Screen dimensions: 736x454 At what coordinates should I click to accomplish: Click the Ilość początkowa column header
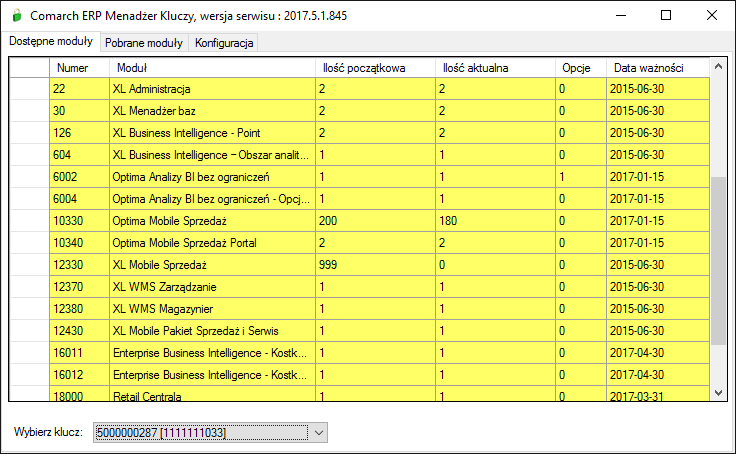coord(375,67)
